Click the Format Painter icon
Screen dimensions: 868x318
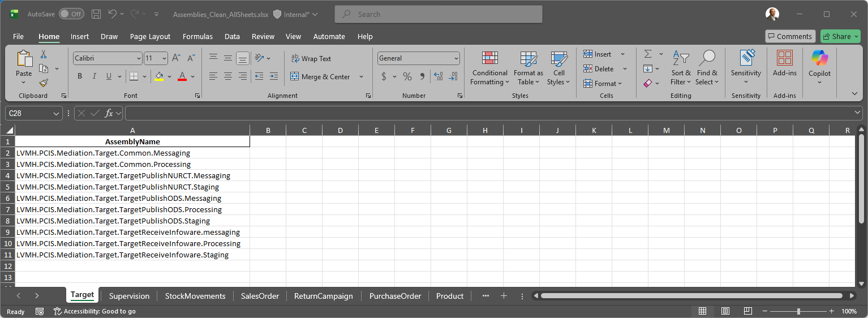click(x=44, y=83)
